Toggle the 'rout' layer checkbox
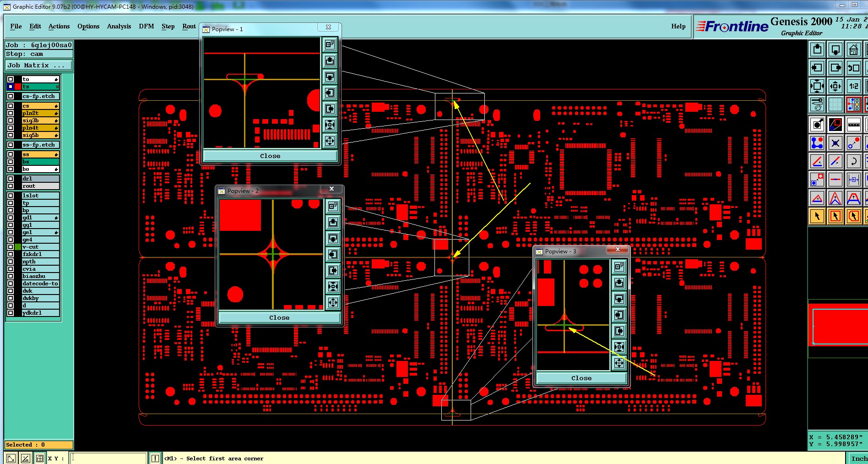This screenshot has width=868, height=464. [x=11, y=186]
